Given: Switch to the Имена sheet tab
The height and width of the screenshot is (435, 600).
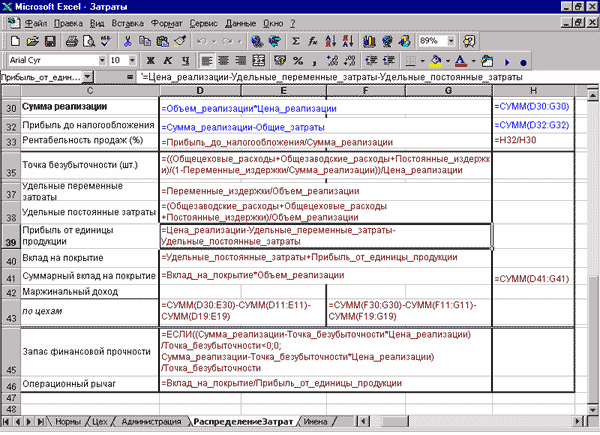Looking at the screenshot, I should click(315, 422).
